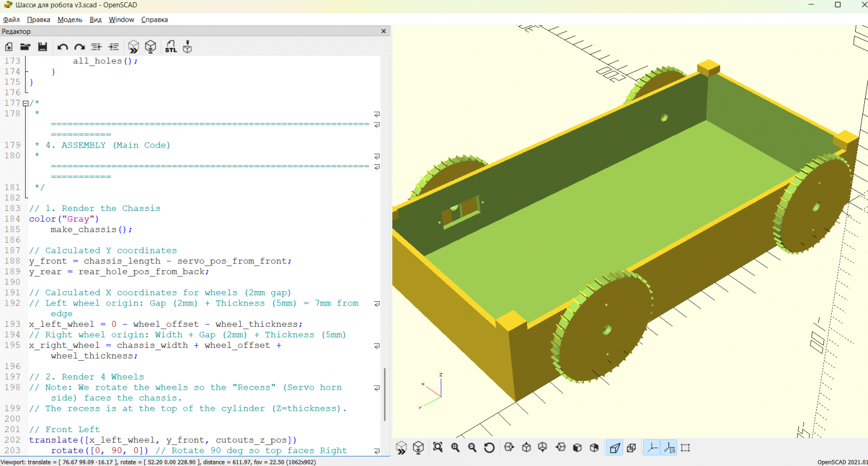Open the Модель menu
Image resolution: width=868 pixels, height=466 pixels.
coord(70,19)
